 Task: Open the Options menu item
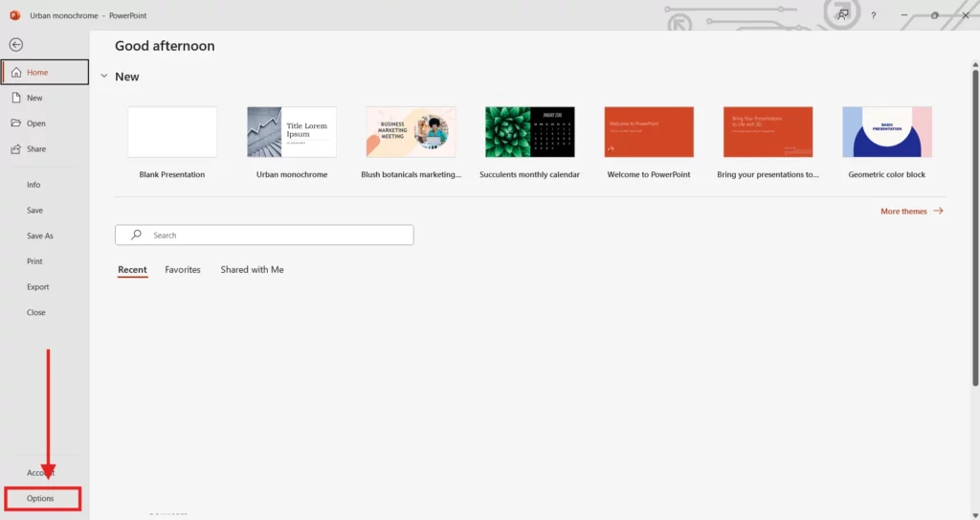(x=41, y=498)
